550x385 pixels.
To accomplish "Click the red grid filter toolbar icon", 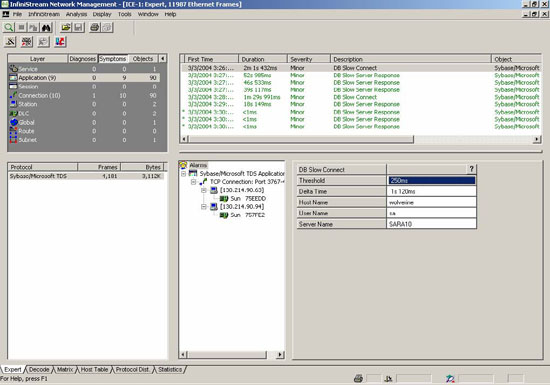I will [x=27, y=42].
